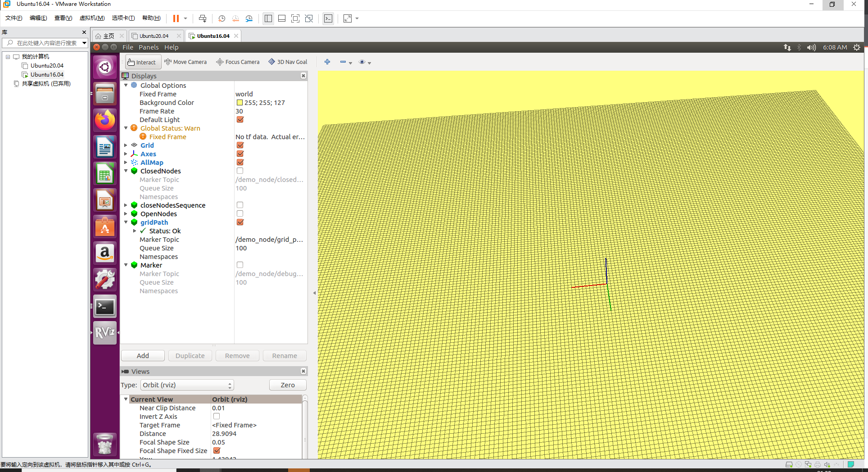Click the Zero view button
The height and width of the screenshot is (472, 868).
(288, 385)
